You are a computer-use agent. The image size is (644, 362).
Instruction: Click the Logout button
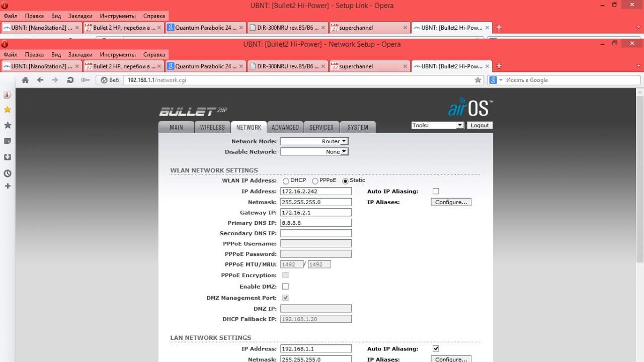tap(480, 125)
